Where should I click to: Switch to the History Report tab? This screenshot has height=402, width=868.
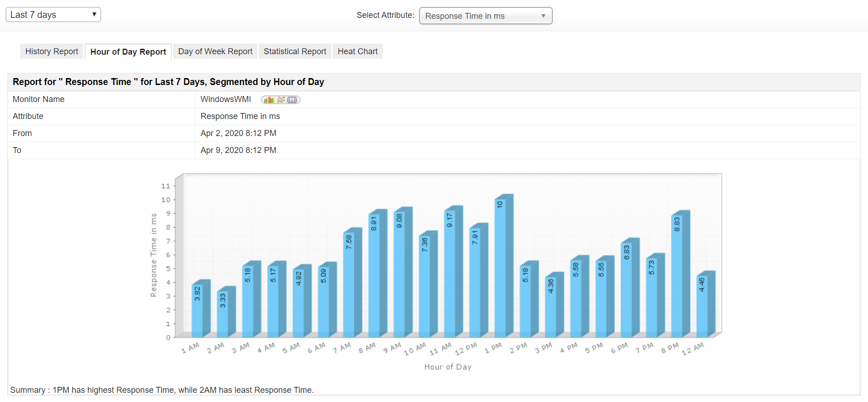click(51, 51)
